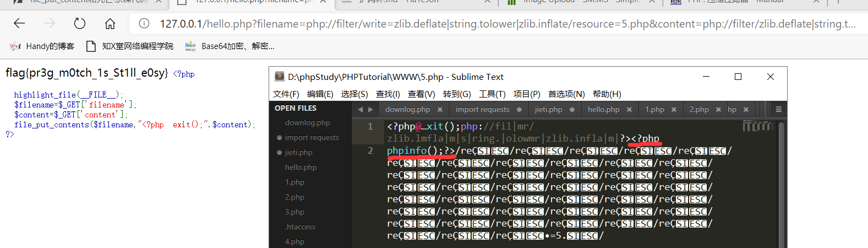Close the 1.php tab
Image resolution: width=868 pixels, height=248 pixels.
[x=674, y=110]
